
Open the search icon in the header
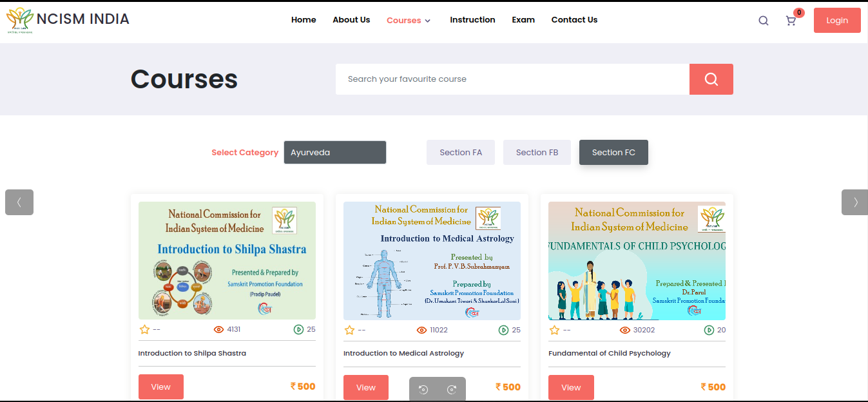pyautogui.click(x=764, y=21)
